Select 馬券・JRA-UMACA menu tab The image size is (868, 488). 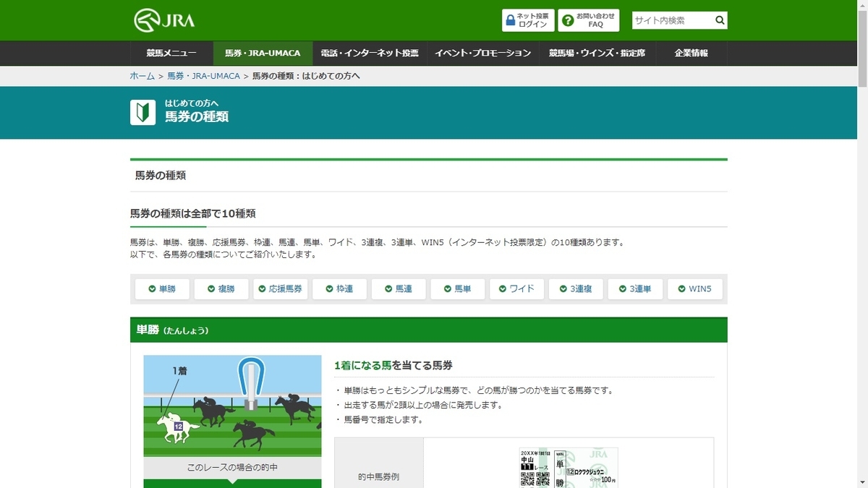263,53
